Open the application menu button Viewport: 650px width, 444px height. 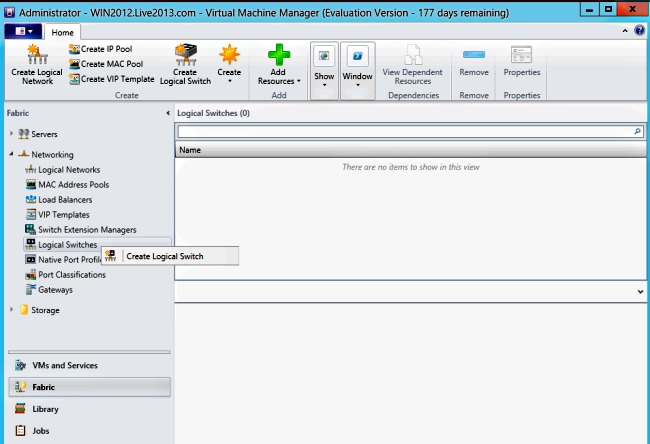click(x=23, y=32)
